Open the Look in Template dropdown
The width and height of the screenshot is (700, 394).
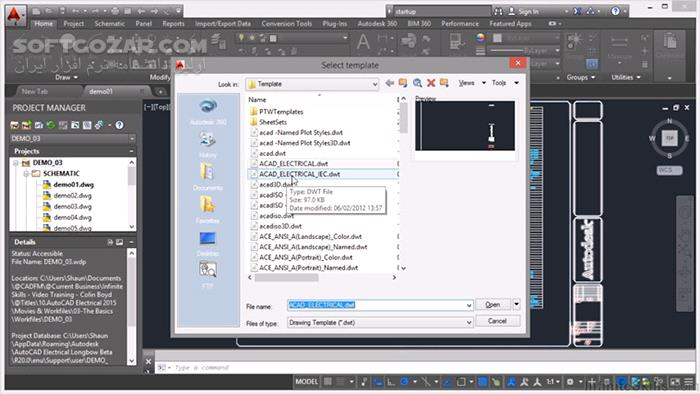coord(312,84)
